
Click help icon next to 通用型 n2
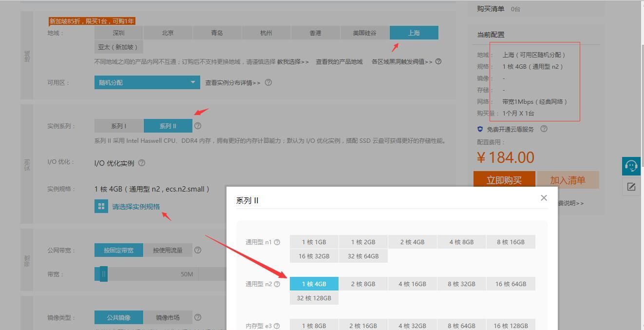pyautogui.click(x=277, y=284)
